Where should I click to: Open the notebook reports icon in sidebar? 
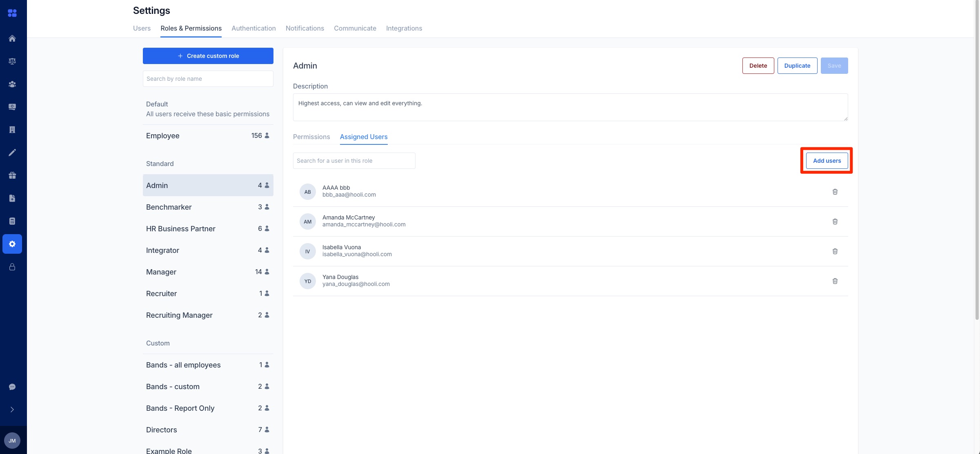point(12,221)
